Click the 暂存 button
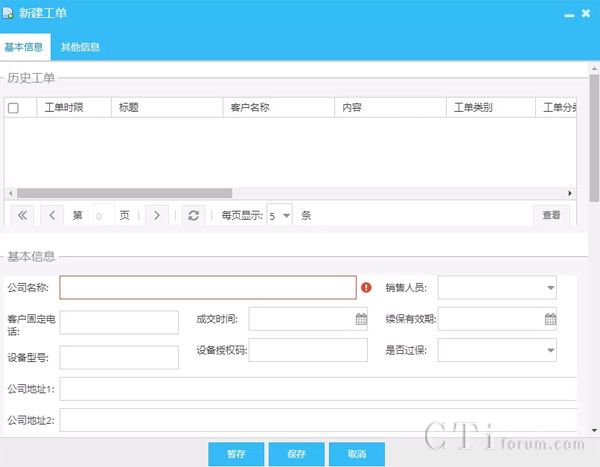 coord(236,454)
